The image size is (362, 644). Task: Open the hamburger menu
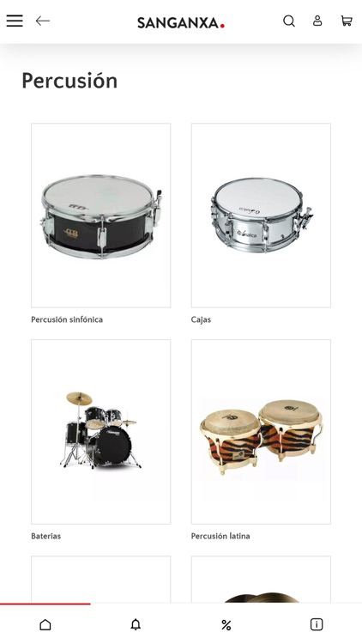pos(15,21)
